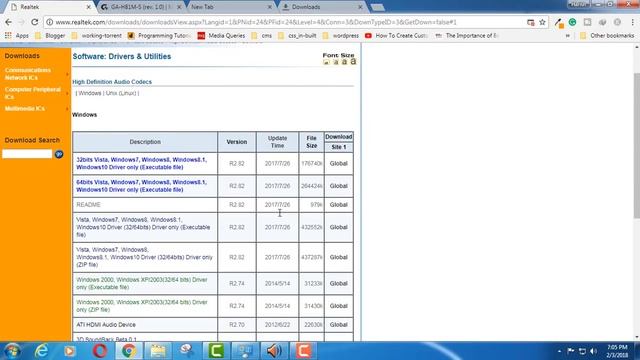Screen dimensions: 640x360
Task: Open the css_in-built bookmarks folder
Action: point(297,36)
